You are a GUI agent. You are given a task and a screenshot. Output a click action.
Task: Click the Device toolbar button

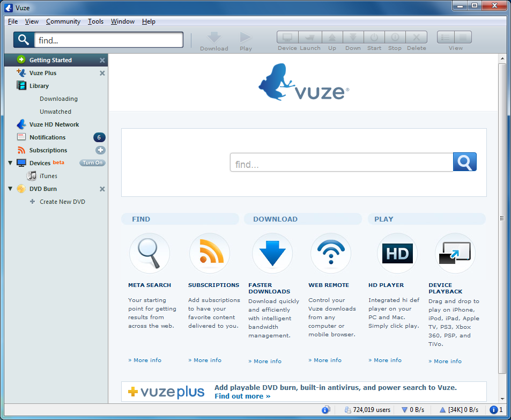pyautogui.click(x=287, y=37)
